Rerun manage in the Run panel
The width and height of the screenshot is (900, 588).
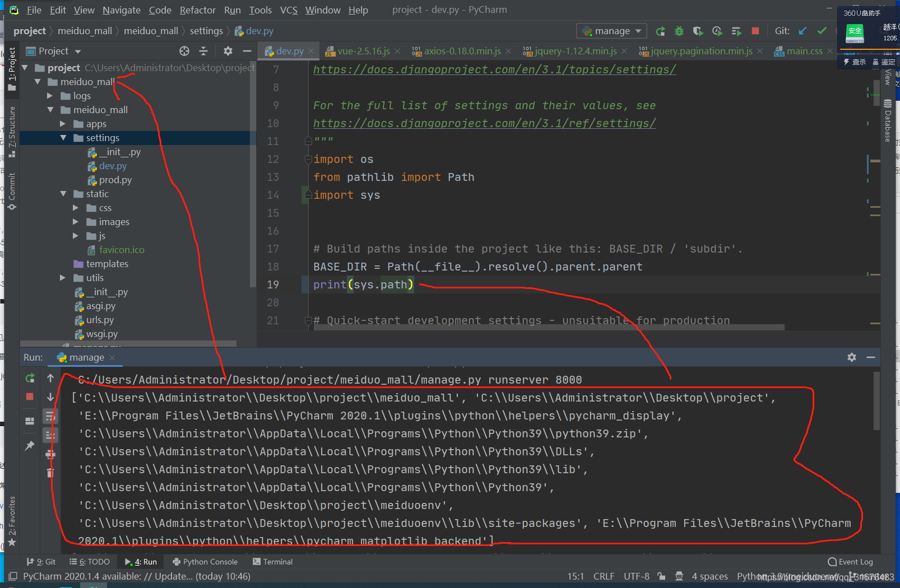click(30, 379)
